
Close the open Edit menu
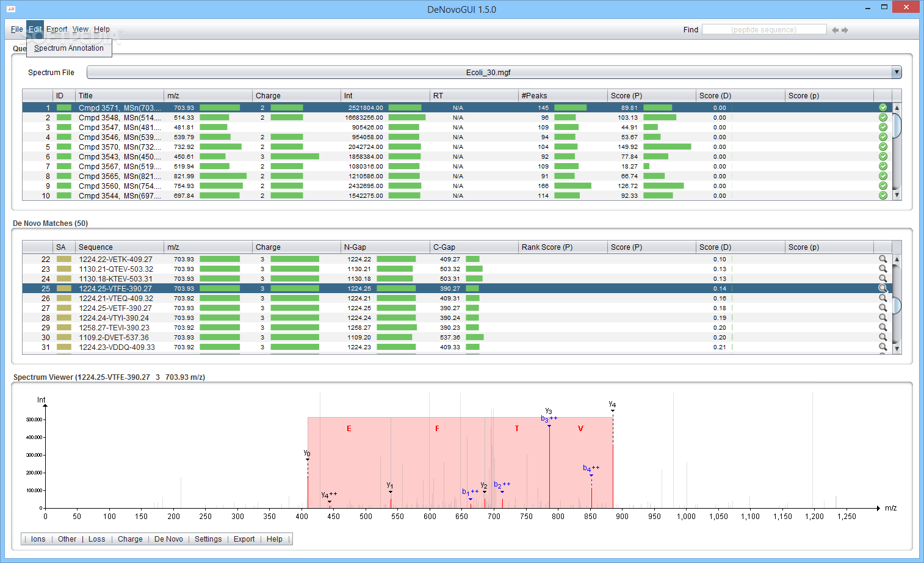tap(35, 29)
